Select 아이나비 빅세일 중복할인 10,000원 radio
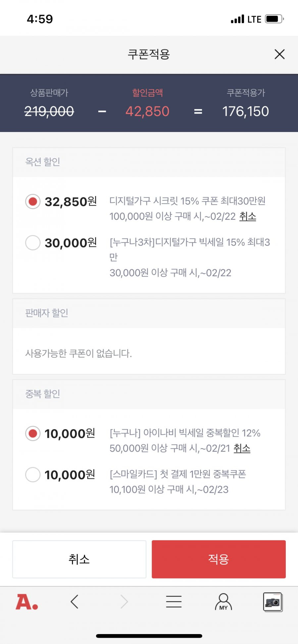Viewport: 298px width, 644px height. click(33, 433)
